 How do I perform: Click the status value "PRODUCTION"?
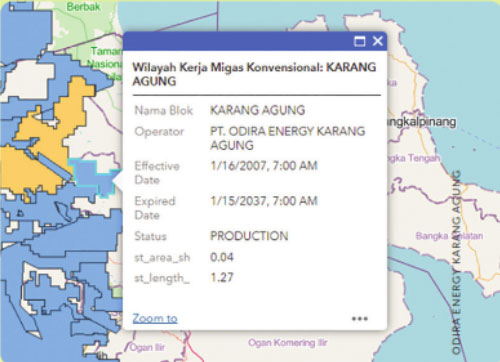pyautogui.click(x=249, y=236)
